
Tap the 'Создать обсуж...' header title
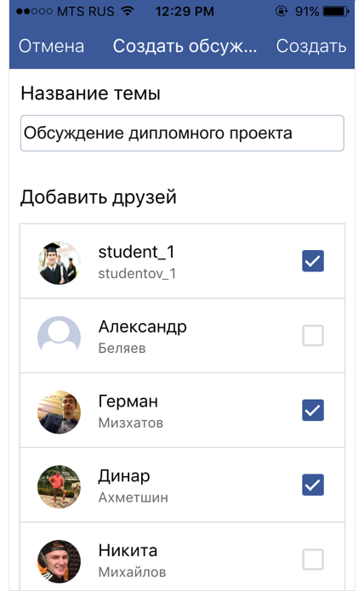[x=185, y=47]
